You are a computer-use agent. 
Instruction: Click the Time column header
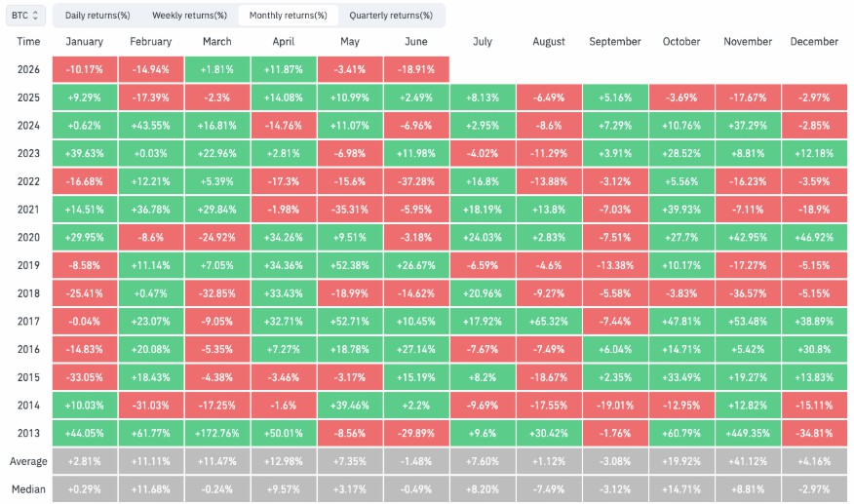(28, 41)
